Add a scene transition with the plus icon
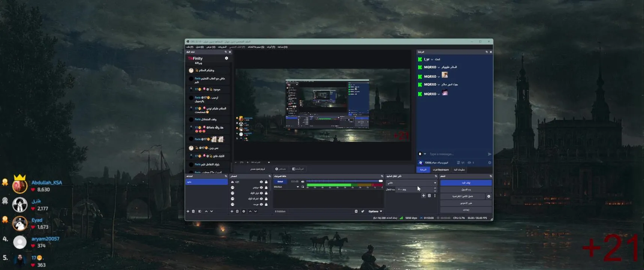Viewport: 644px width, 270px height. click(424, 196)
